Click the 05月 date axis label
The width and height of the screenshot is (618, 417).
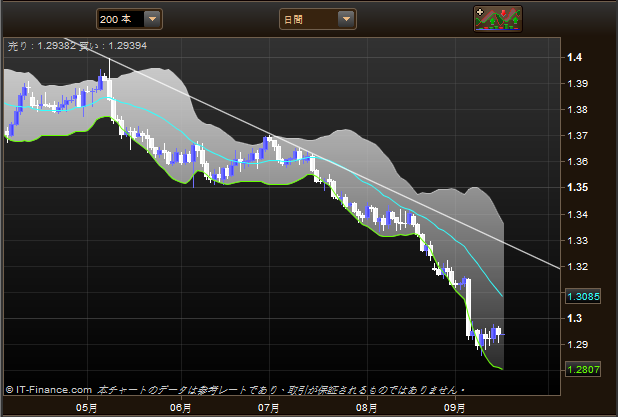click(x=86, y=408)
